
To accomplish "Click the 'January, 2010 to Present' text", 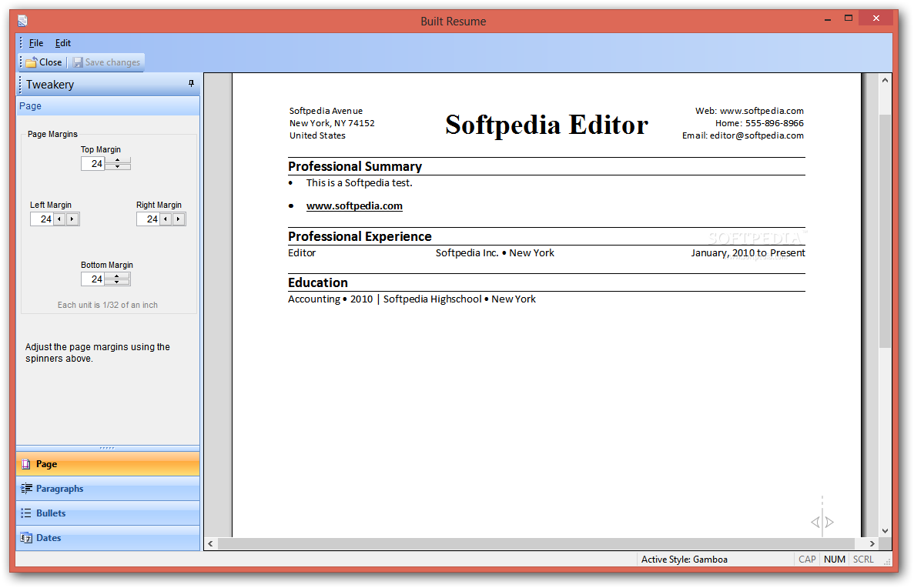I will (748, 253).
